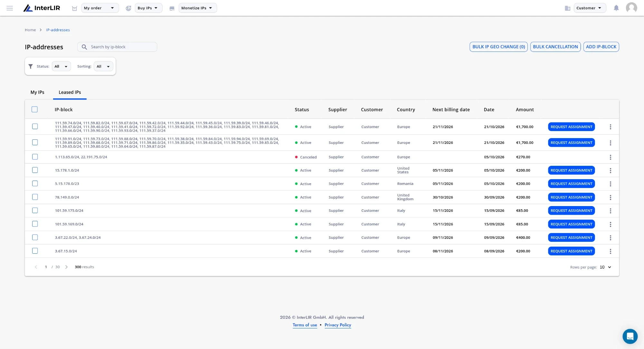The image size is (644, 349).
Task: Check the 3.67.22.0/24 row checkbox
Action: click(35, 237)
